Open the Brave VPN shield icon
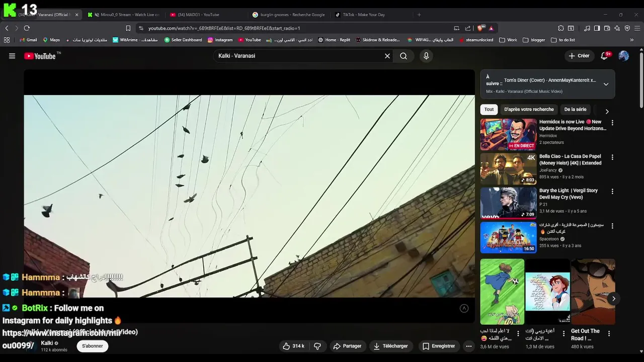This screenshot has height=362, width=644. click(x=627, y=28)
